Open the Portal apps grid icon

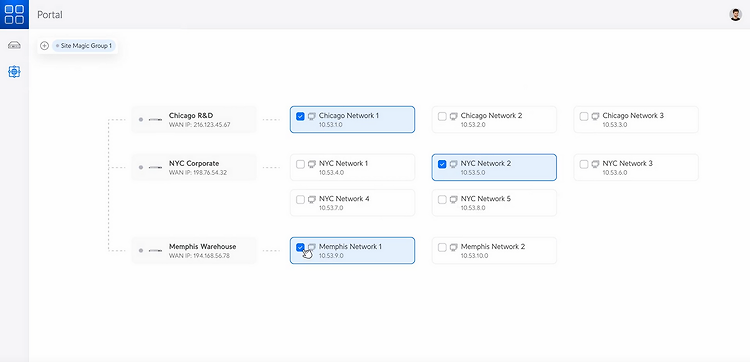point(14,14)
